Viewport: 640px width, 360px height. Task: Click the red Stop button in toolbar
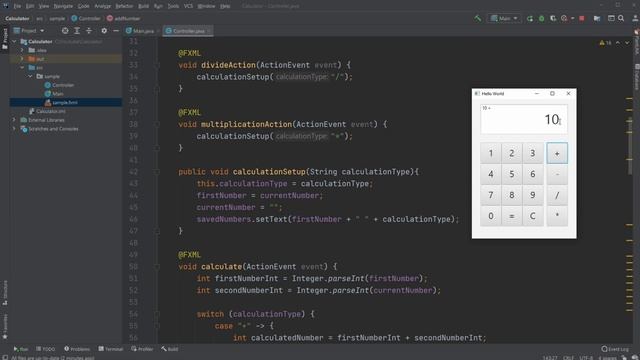tap(582, 18)
